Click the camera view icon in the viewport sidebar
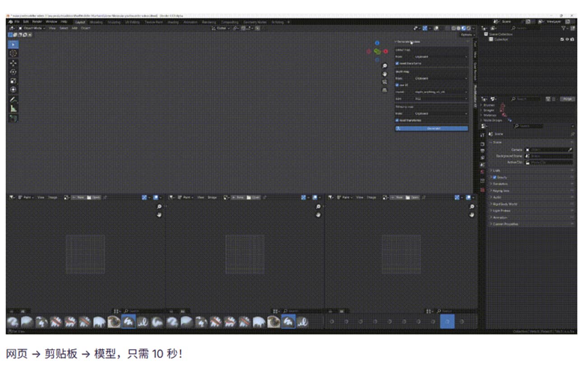Viewport: 587px width, 392px height. pyautogui.click(x=384, y=82)
